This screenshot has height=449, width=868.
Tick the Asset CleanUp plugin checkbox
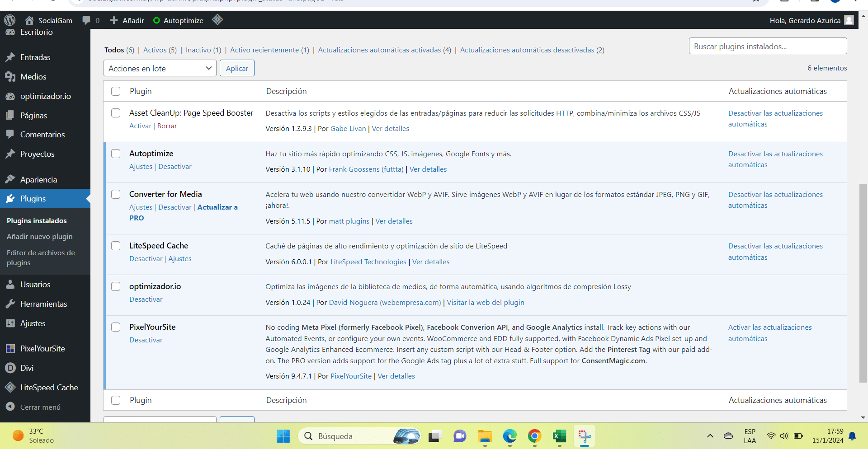coord(116,113)
